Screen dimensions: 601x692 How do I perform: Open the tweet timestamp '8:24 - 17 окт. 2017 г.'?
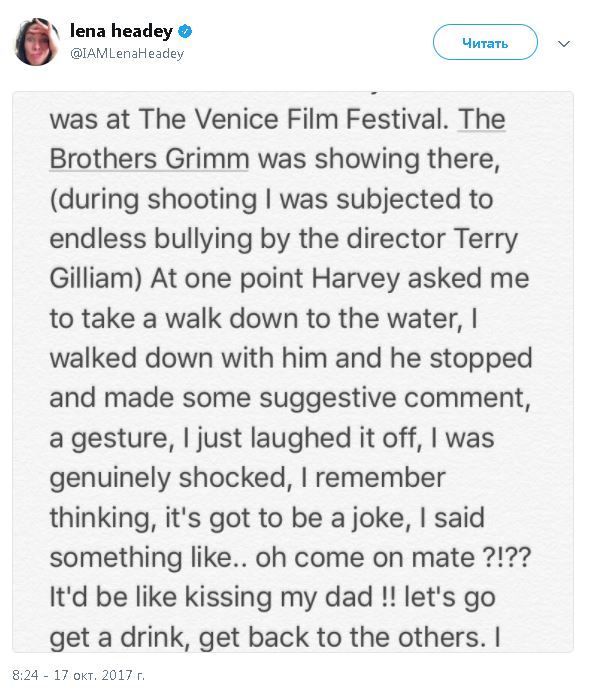click(x=79, y=675)
